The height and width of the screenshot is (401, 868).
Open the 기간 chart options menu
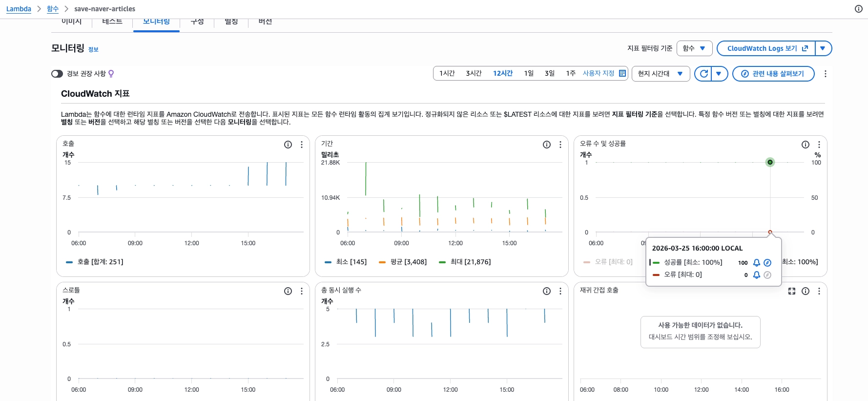[560, 145]
